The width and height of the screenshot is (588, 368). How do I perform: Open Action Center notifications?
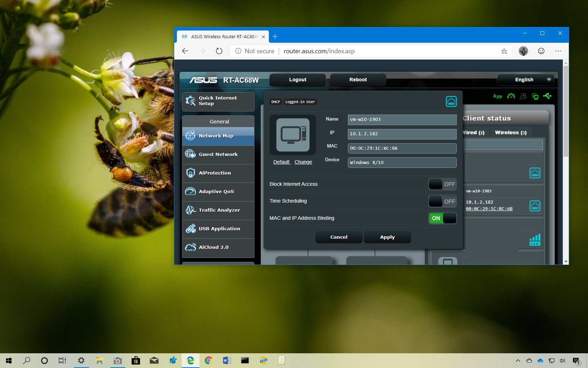coord(576,361)
